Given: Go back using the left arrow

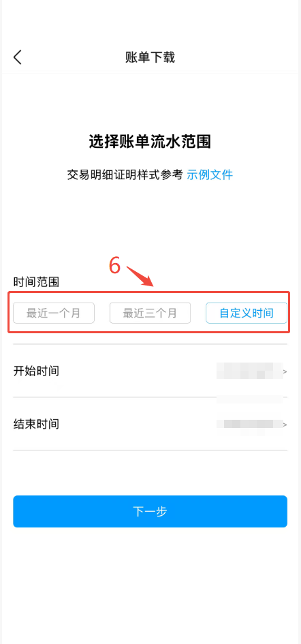Looking at the screenshot, I should pyautogui.click(x=17, y=57).
